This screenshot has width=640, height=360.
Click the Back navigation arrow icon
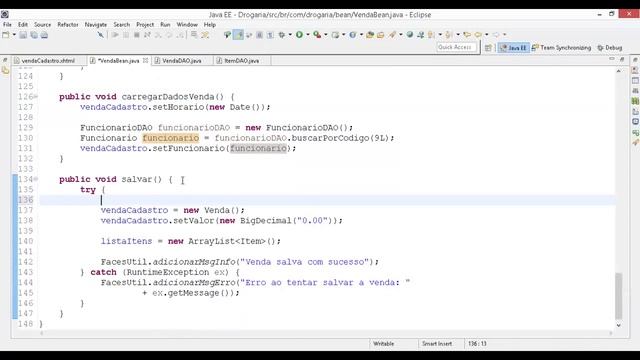point(478,35)
